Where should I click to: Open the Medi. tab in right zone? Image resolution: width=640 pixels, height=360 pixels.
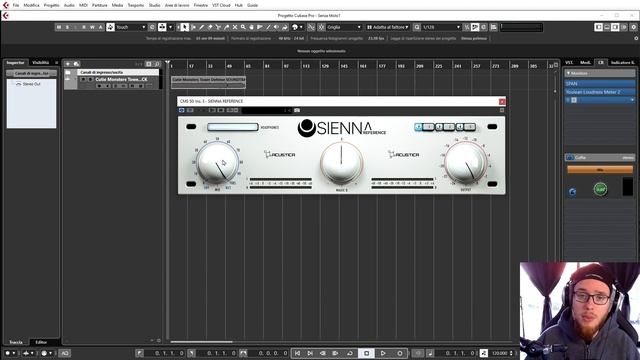pos(585,62)
